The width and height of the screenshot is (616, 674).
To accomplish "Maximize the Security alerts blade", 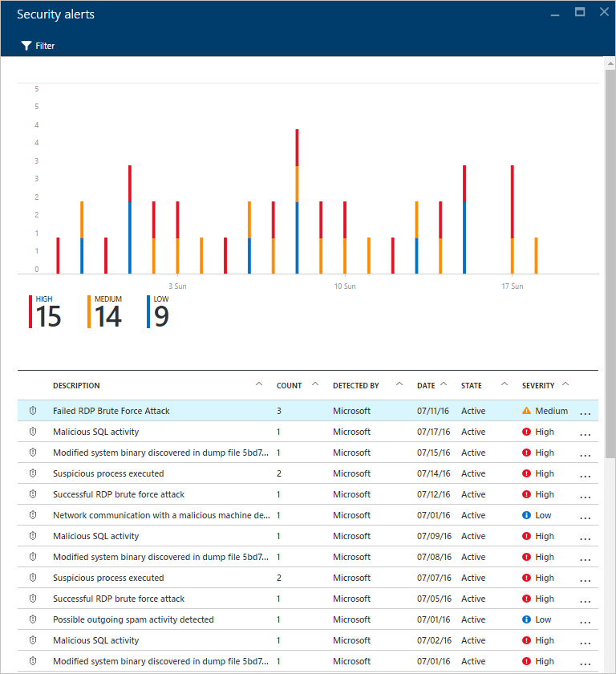I will click(580, 13).
